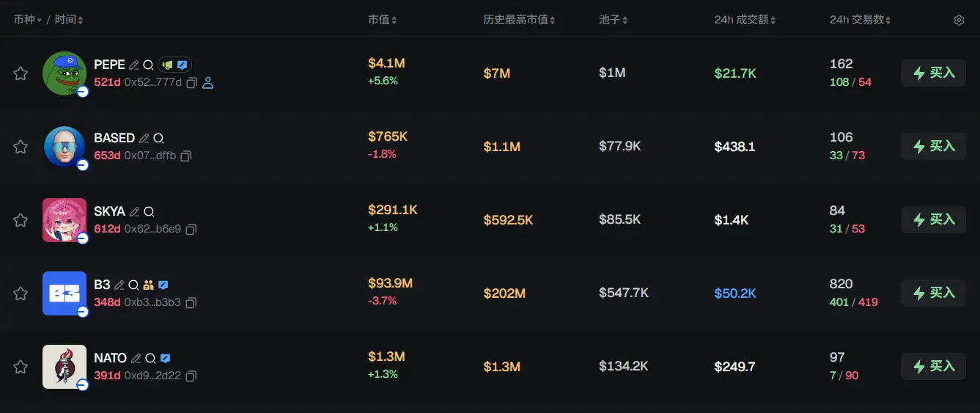Sort by 24h 成交额 column
The height and width of the screenshot is (413, 980).
(745, 21)
